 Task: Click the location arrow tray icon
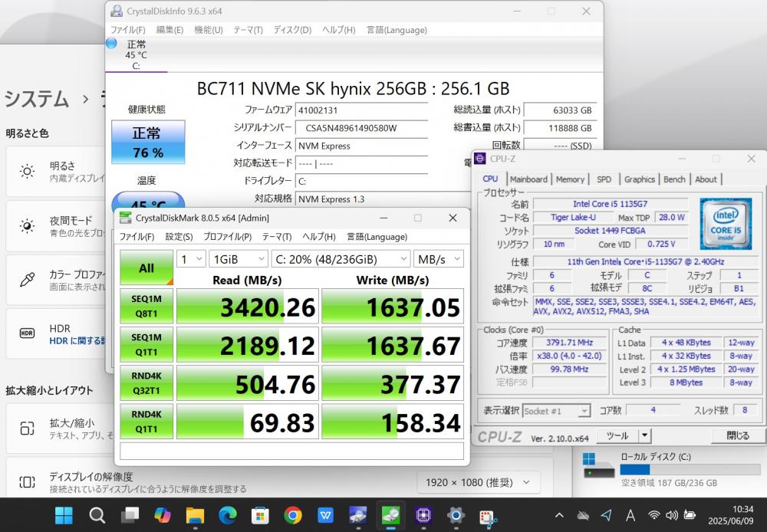point(607,515)
